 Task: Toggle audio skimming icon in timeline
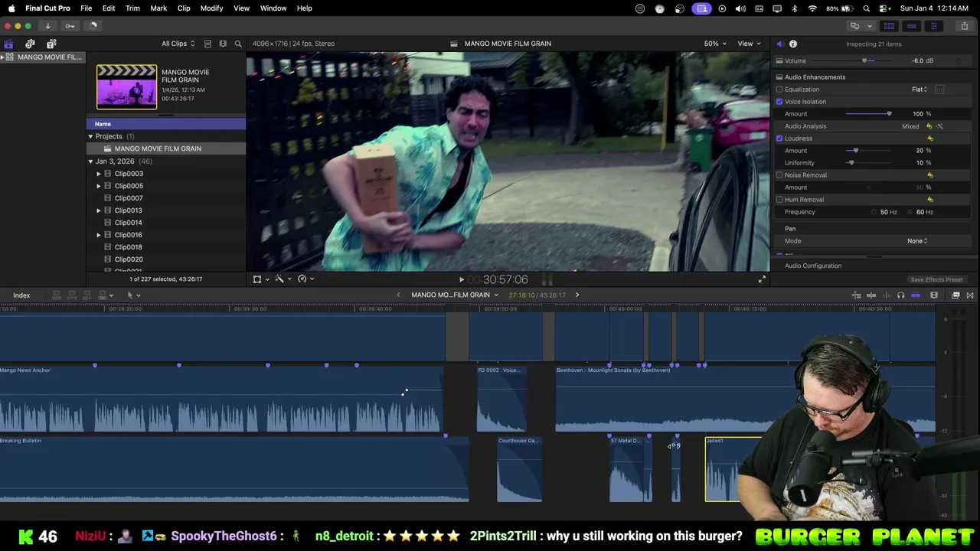pyautogui.click(x=886, y=295)
